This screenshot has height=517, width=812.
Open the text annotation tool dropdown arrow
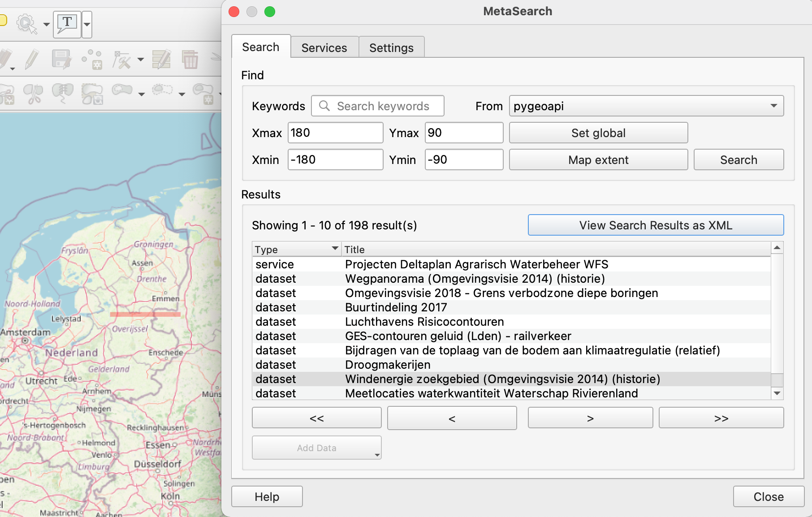click(x=87, y=24)
